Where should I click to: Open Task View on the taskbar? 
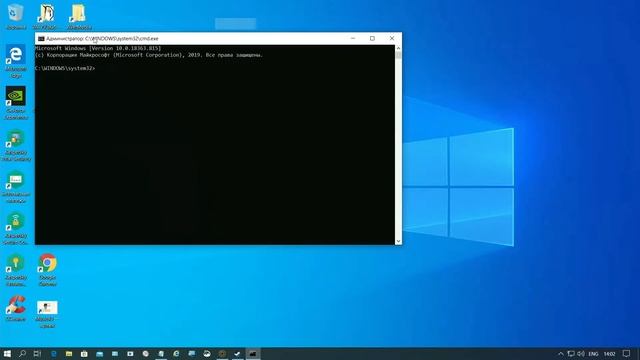point(37,353)
